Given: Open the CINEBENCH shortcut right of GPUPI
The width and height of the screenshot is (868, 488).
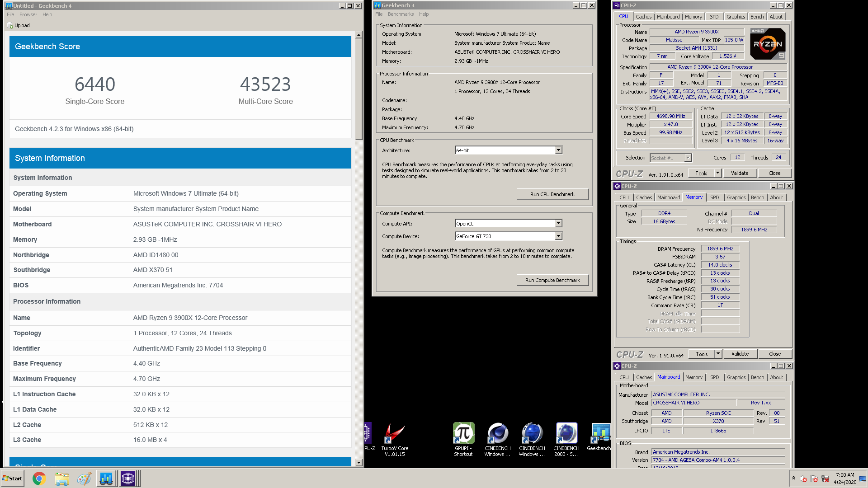Looking at the screenshot, I should pyautogui.click(x=498, y=439).
